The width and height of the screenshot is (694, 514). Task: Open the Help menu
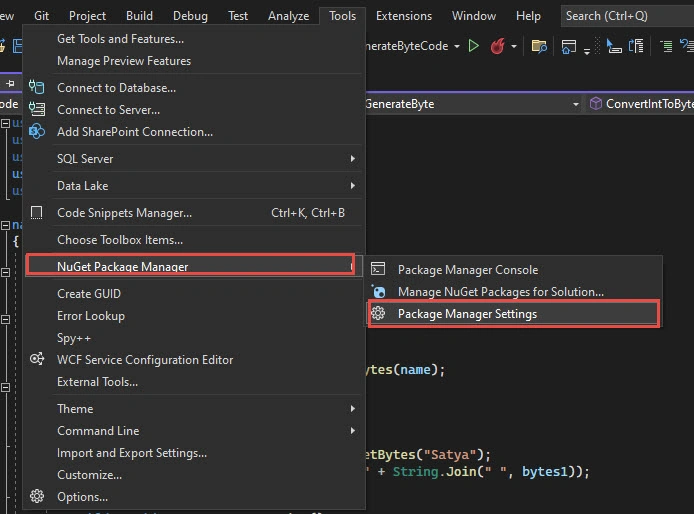click(528, 16)
